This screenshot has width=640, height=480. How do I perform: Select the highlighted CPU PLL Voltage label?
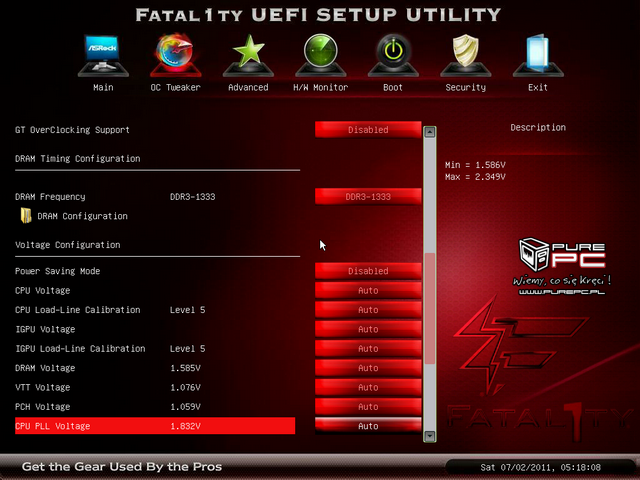pyautogui.click(x=53, y=426)
